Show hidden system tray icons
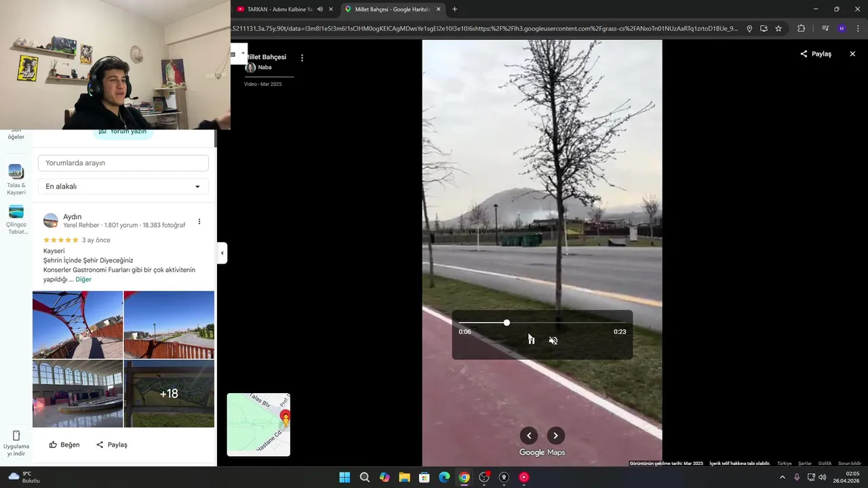Screen dimensions: 868x488 pos(783,477)
